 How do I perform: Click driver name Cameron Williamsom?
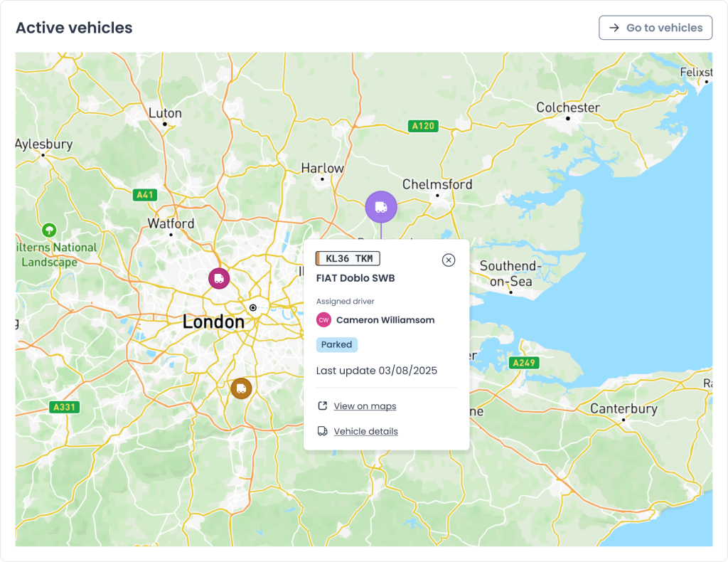pos(385,320)
